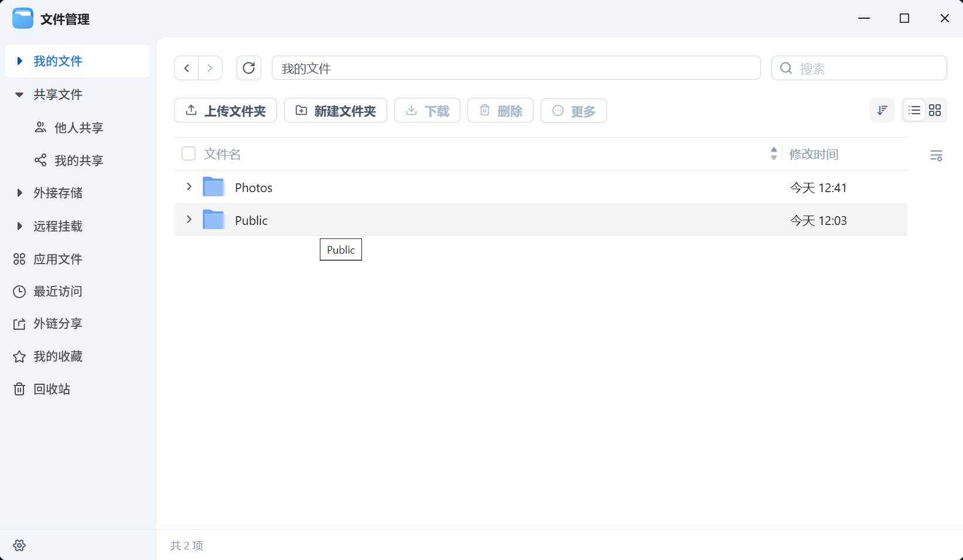
Task: Click the Public folder icon
Action: 214,220
